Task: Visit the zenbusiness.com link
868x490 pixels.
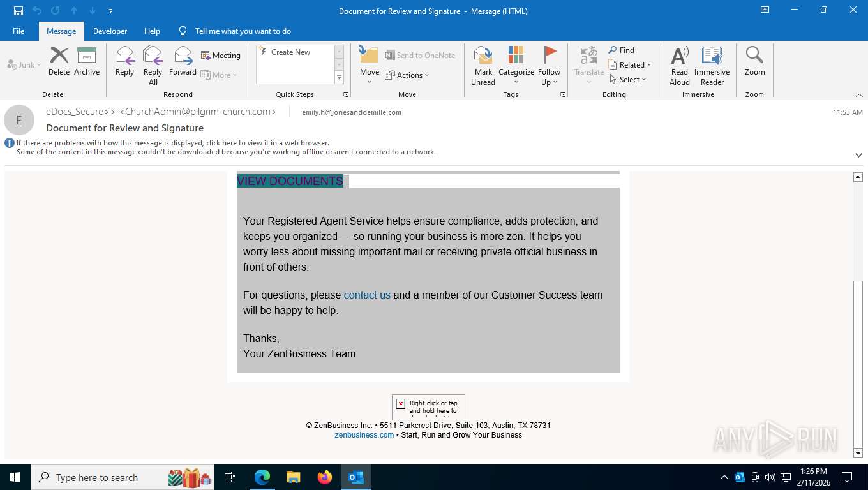Action: point(364,435)
